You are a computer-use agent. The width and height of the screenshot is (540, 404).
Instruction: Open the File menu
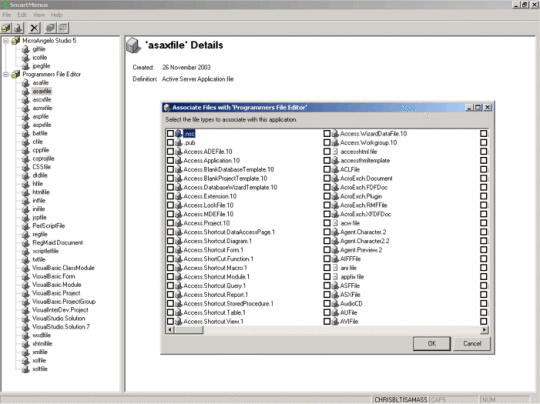(x=7, y=15)
